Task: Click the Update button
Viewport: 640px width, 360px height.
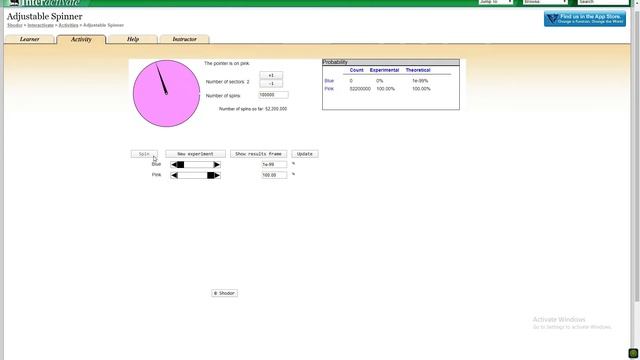Action: (305, 154)
